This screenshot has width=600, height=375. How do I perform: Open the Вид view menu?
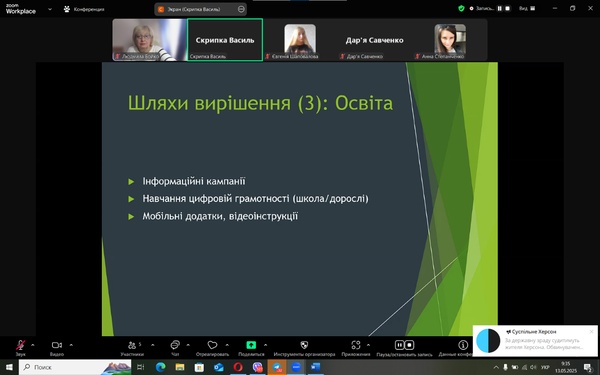(x=527, y=8)
